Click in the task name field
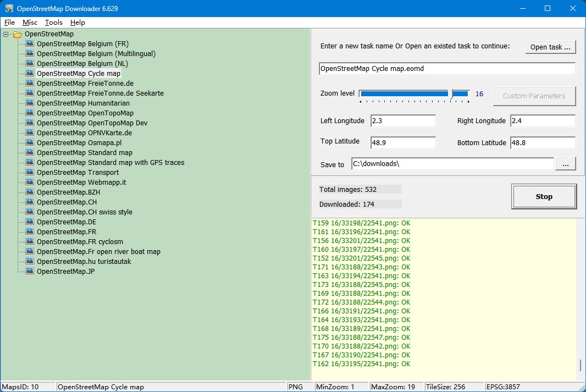Screen dimensions: 586x392 [447, 68]
